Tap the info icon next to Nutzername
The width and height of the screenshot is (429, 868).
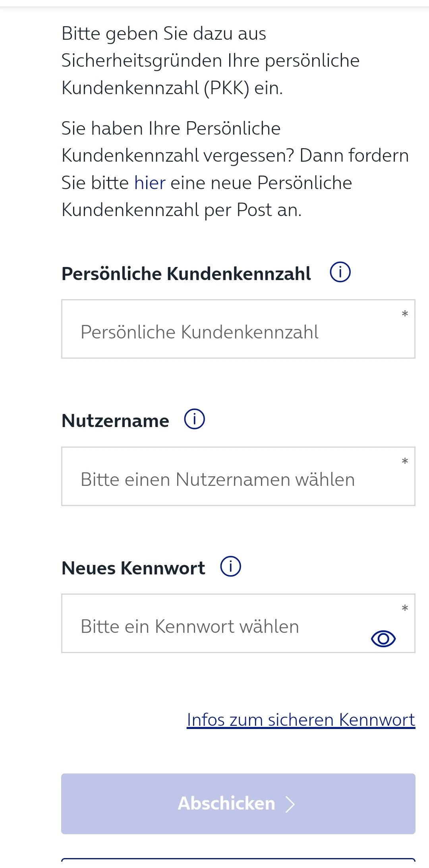click(195, 420)
